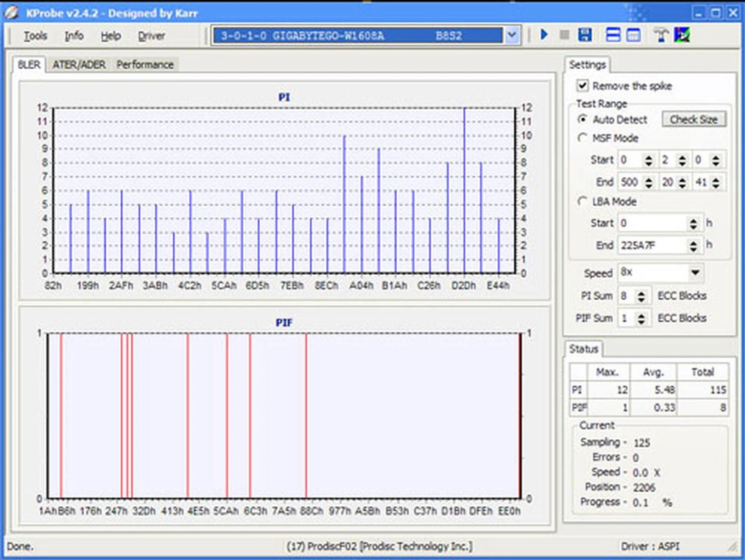Open the Speed 8x dropdown
Screen dimensions: 745x560
pyautogui.click(x=695, y=272)
